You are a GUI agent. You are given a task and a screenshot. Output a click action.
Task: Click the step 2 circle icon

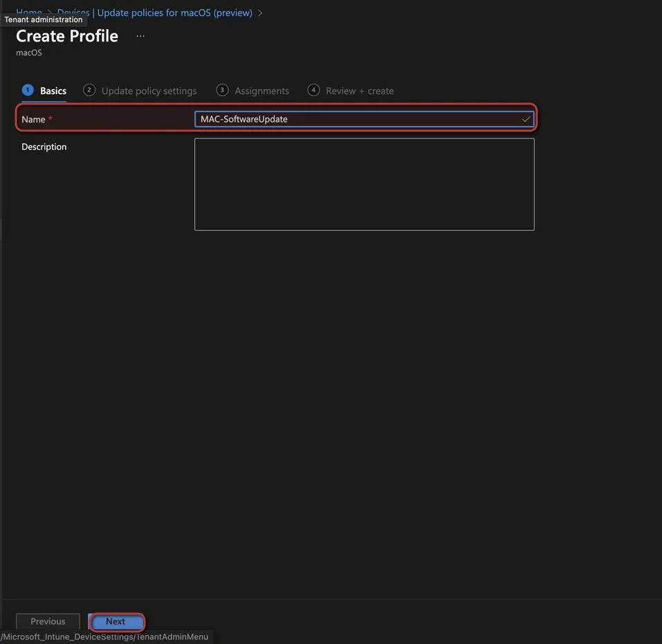89,90
